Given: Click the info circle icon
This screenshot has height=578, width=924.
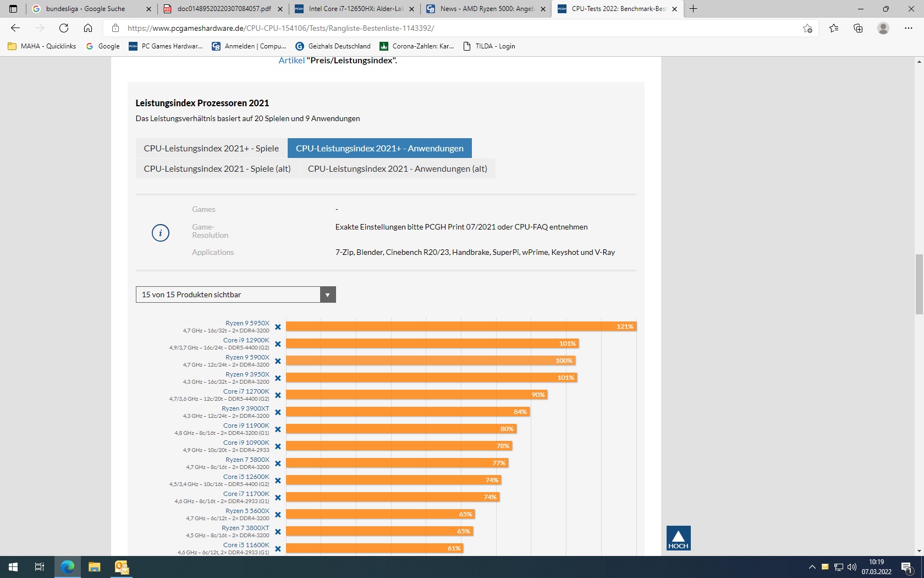Looking at the screenshot, I should pyautogui.click(x=161, y=233).
